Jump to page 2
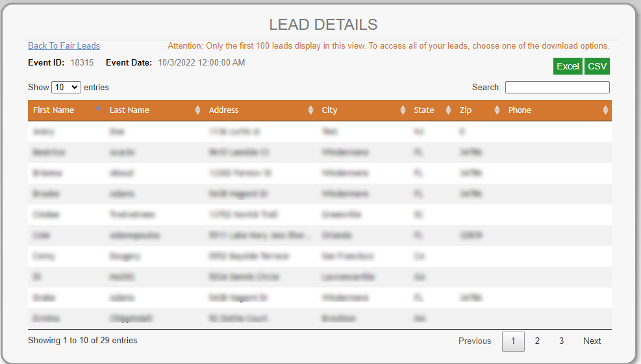The width and height of the screenshot is (641, 364). click(537, 341)
